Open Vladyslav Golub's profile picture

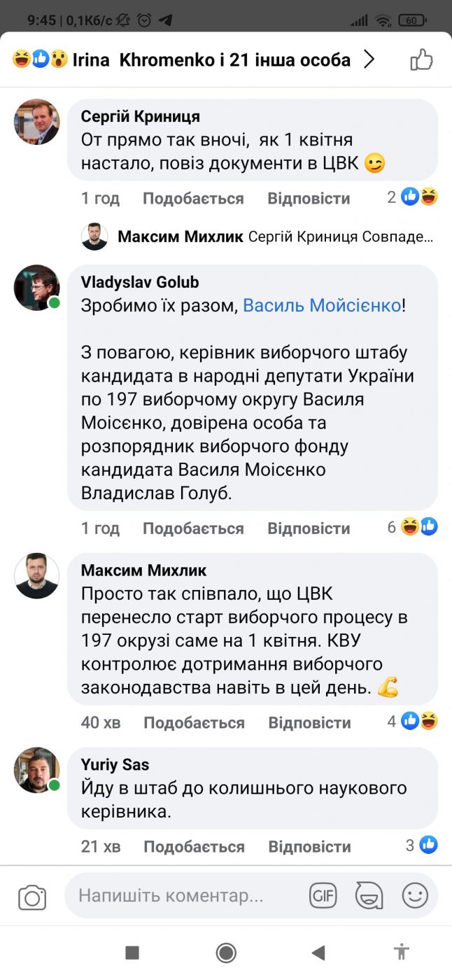(x=36, y=288)
